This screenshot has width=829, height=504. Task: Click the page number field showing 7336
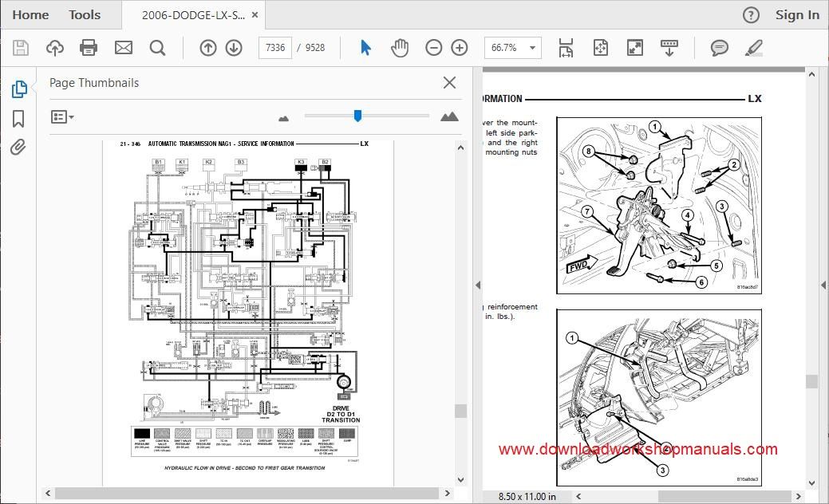[x=275, y=48]
